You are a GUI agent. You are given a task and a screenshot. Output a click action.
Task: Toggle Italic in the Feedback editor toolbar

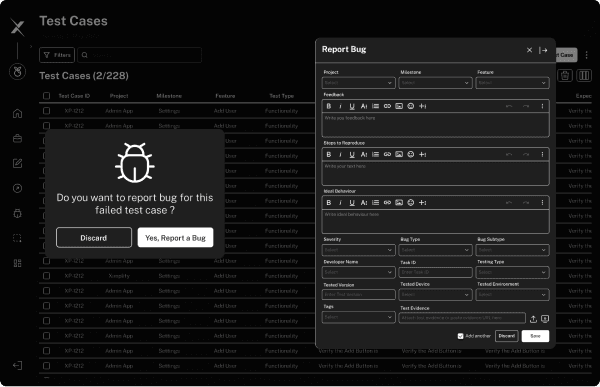click(x=340, y=106)
